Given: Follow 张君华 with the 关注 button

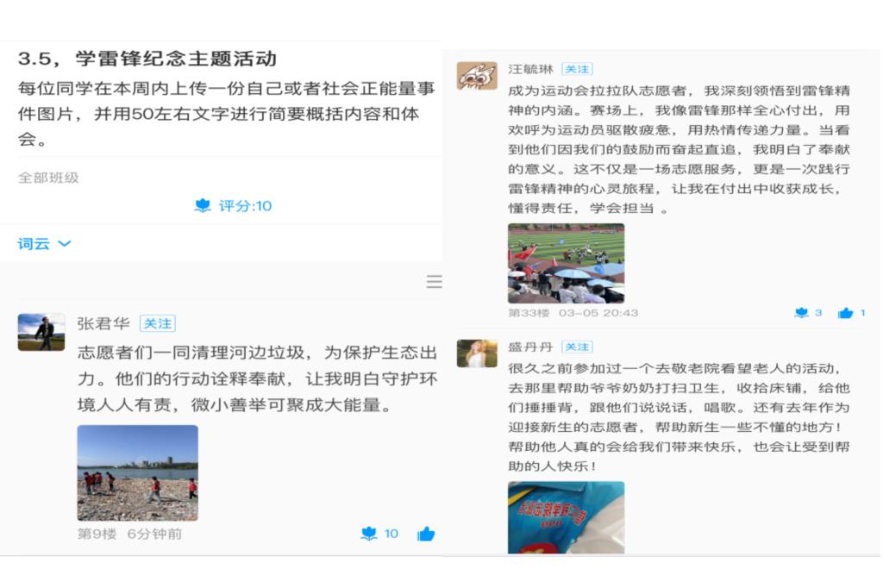Looking at the screenshot, I should point(158,324).
